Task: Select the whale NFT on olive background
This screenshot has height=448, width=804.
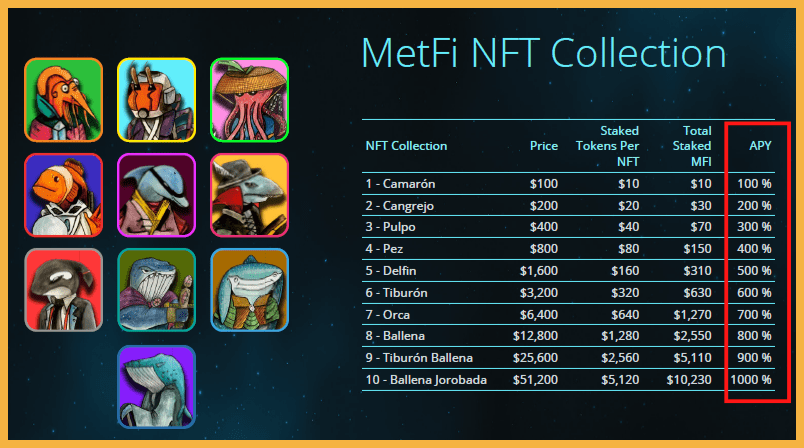Action: coord(156,290)
